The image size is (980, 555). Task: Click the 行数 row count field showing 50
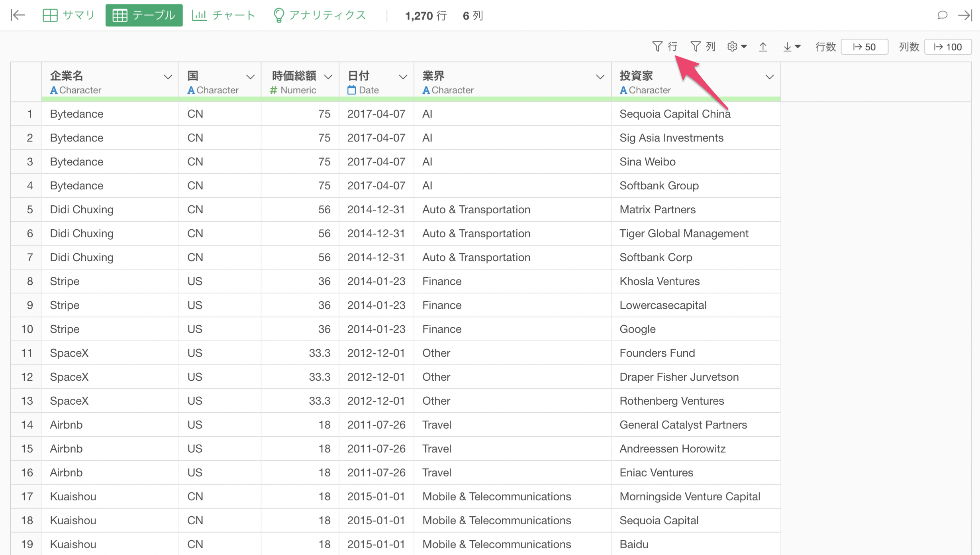pyautogui.click(x=864, y=47)
